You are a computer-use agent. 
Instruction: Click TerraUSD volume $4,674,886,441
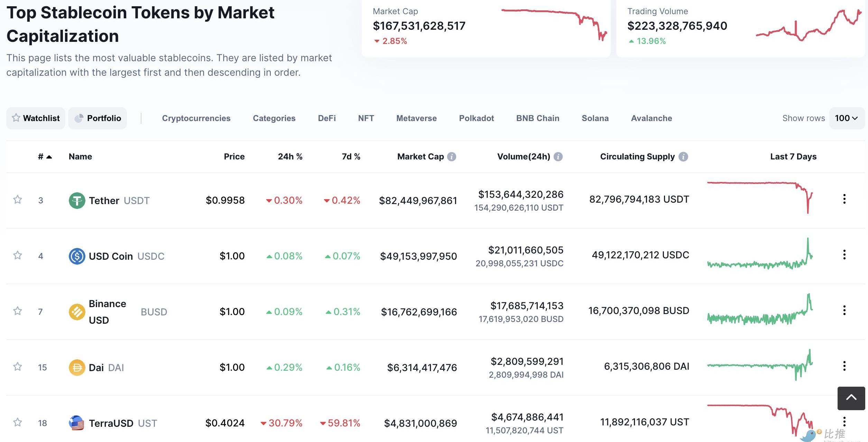(x=527, y=417)
